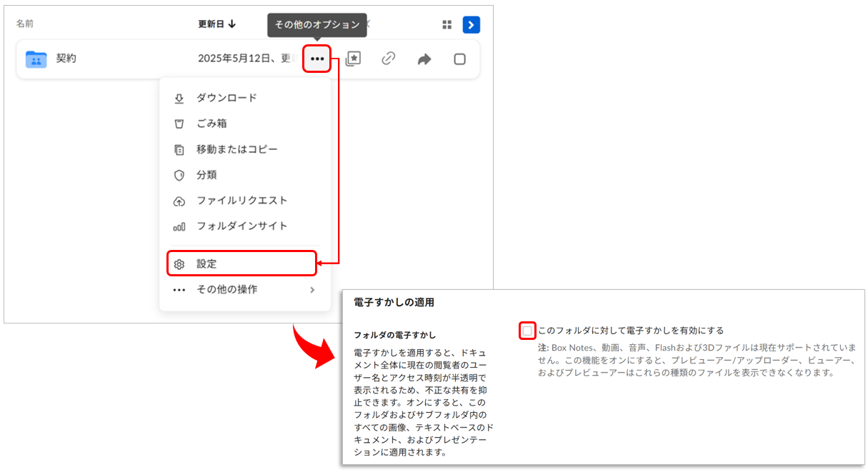Open 分類 from the context menu

(x=206, y=175)
